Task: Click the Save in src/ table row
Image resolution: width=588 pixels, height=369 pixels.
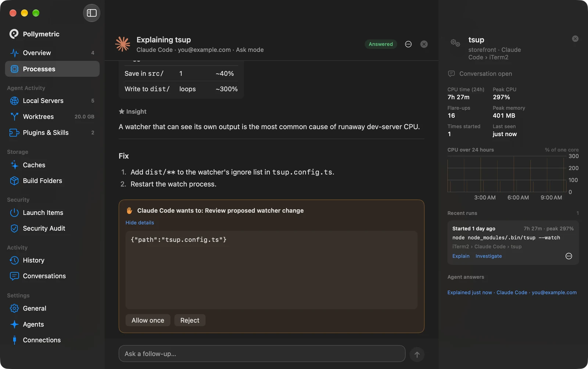Action: tap(181, 74)
